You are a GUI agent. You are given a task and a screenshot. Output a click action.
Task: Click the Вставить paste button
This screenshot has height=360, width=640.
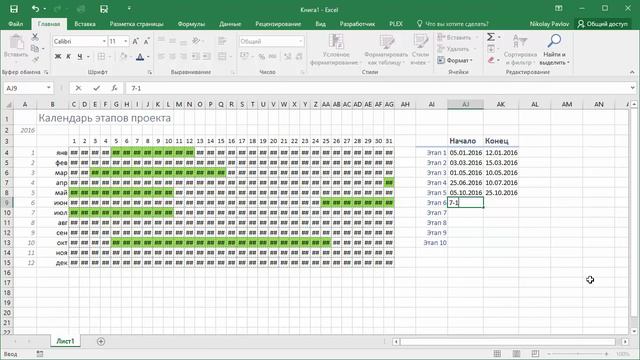[16, 47]
